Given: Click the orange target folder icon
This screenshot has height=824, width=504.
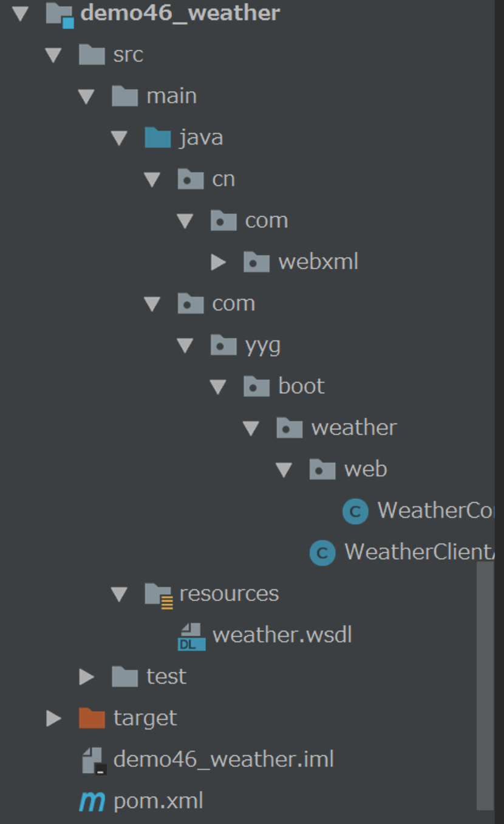Looking at the screenshot, I should (92, 718).
